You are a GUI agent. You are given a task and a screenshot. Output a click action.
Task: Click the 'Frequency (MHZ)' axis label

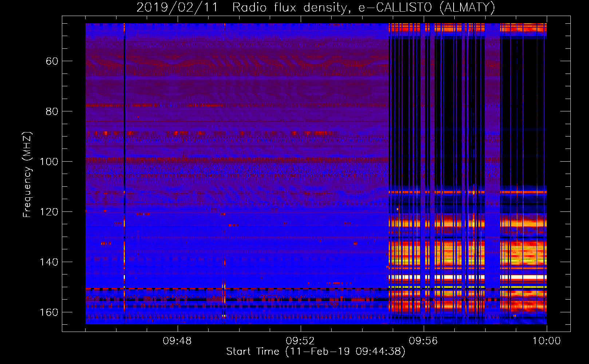pos(27,175)
